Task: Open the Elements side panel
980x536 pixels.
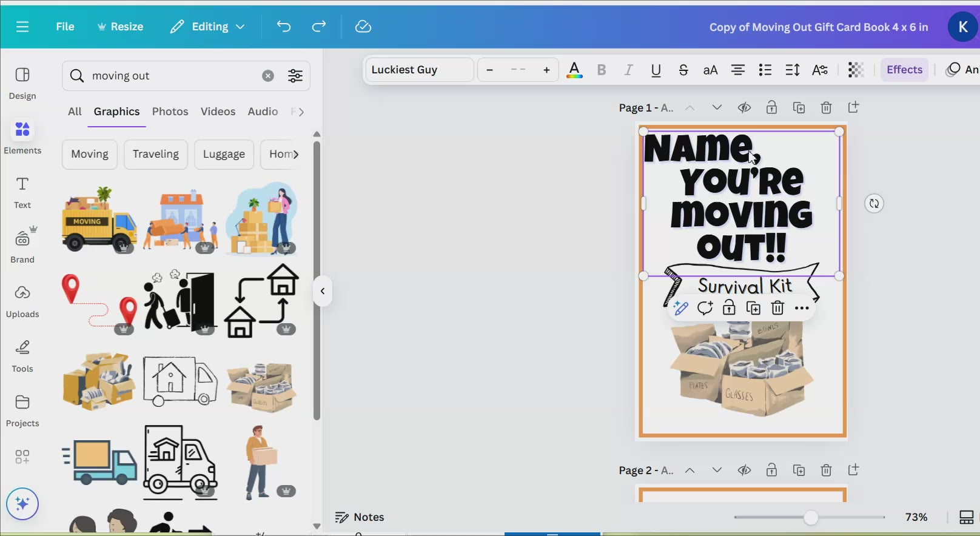Action: point(22,138)
